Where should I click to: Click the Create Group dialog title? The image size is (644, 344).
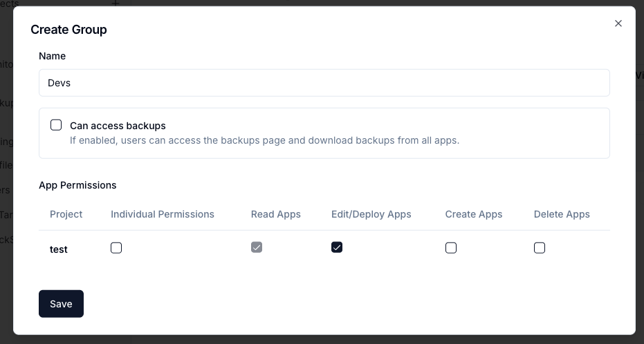pyautogui.click(x=68, y=30)
